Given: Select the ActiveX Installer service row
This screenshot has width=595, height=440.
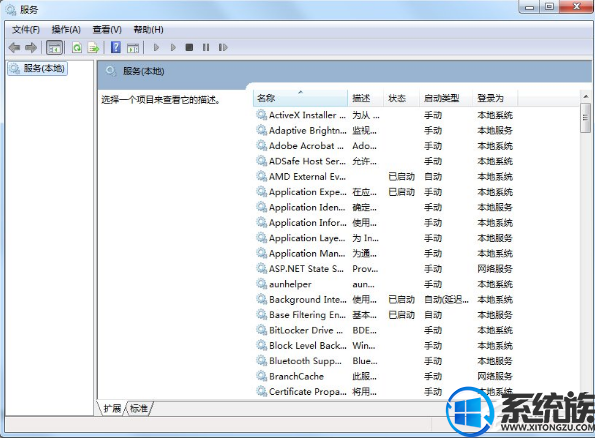Looking at the screenshot, I should pyautogui.click(x=385, y=115).
